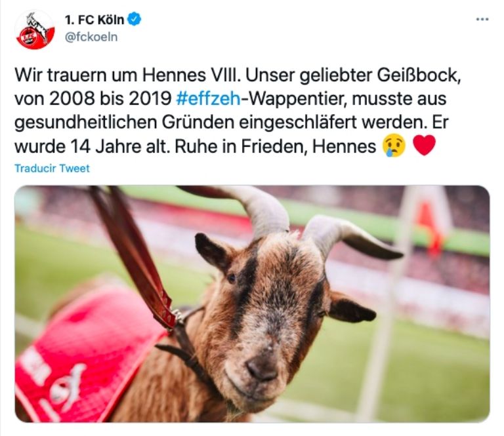Open the 1. FC Köln profile avatar
The height and width of the screenshot is (436, 504).
pos(35,30)
